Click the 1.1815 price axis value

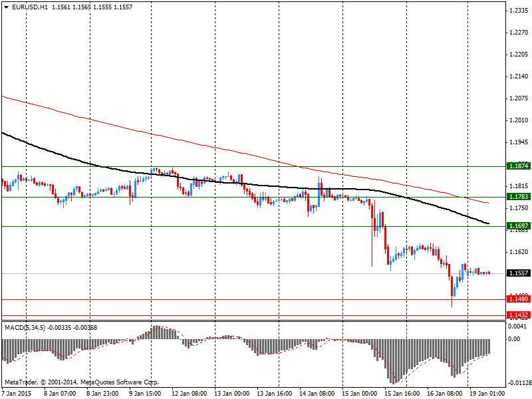click(x=519, y=186)
